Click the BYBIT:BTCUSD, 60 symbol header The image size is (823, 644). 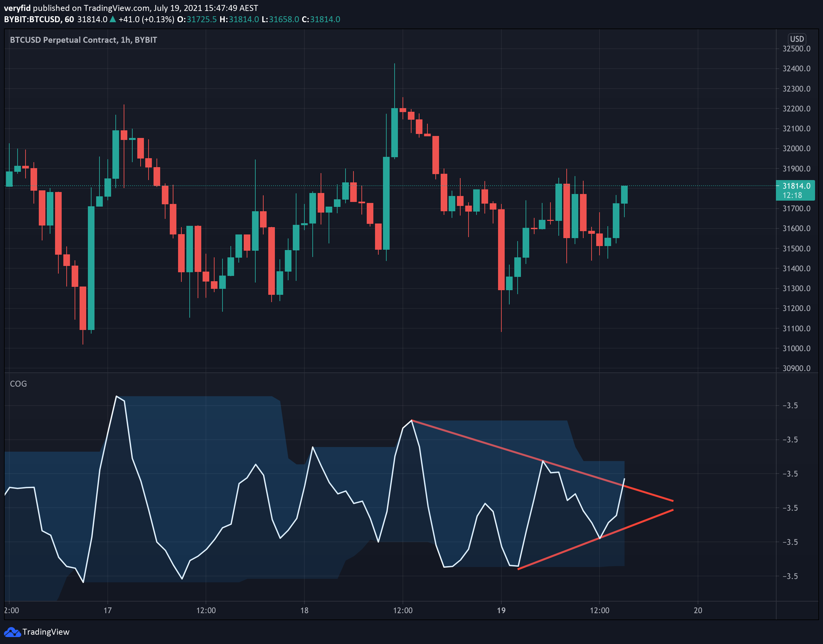(39, 20)
